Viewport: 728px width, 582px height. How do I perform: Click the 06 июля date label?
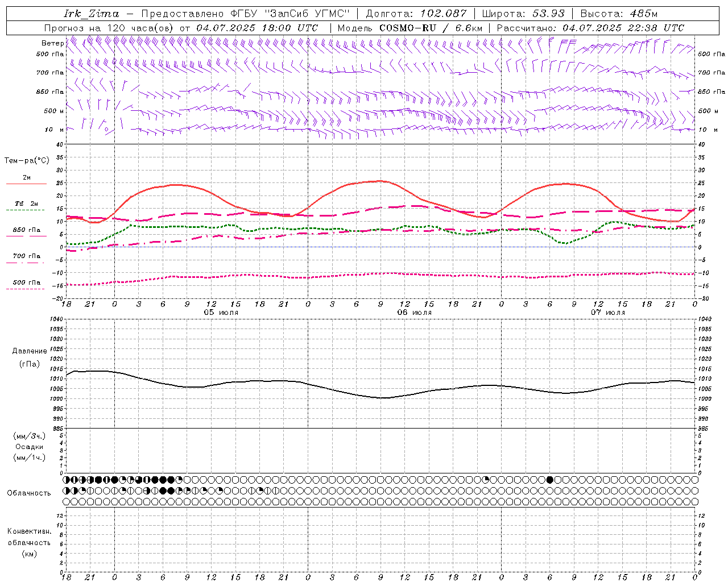[x=415, y=313]
